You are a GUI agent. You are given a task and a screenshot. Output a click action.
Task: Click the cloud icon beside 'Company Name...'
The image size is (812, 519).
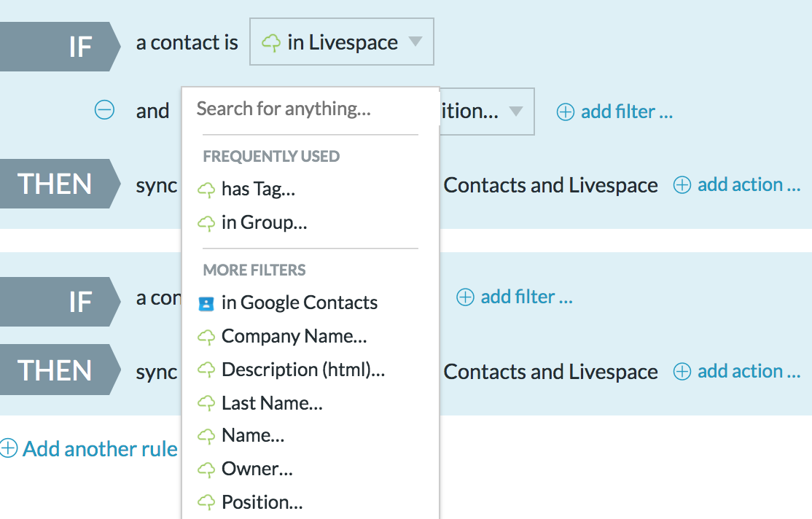point(206,337)
